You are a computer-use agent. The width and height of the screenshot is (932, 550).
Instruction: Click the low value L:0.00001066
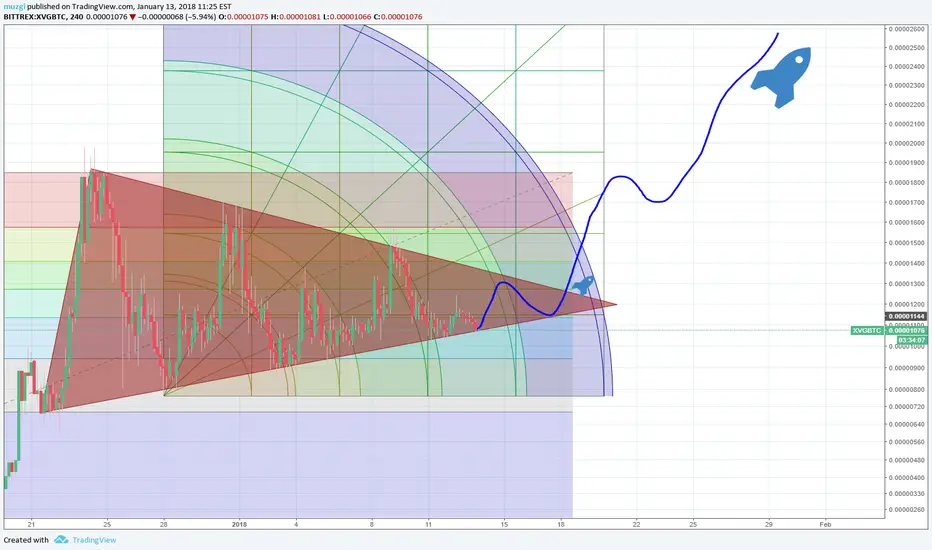pyautogui.click(x=347, y=17)
